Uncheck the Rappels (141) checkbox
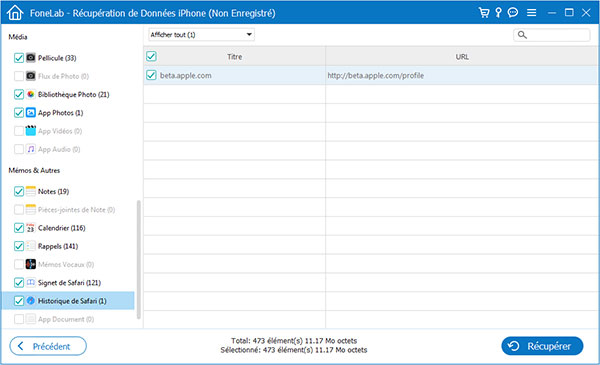 point(19,246)
